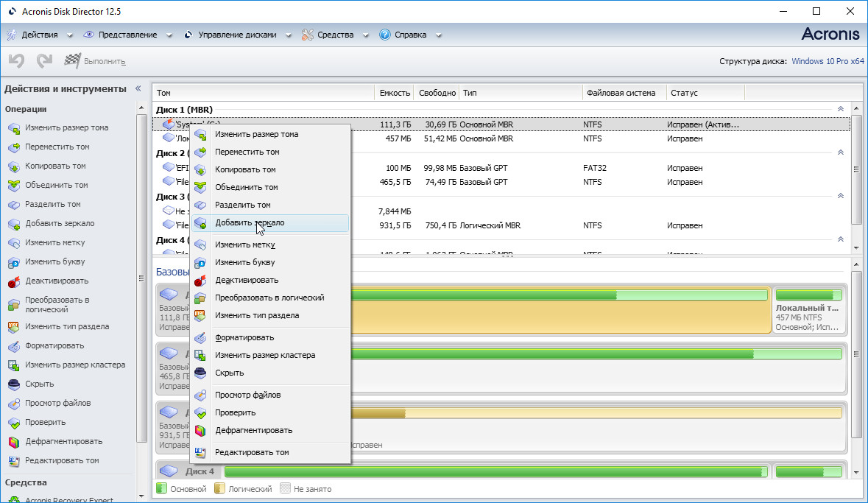Click the 'Проверить' check icon in sidebar

[13, 423]
